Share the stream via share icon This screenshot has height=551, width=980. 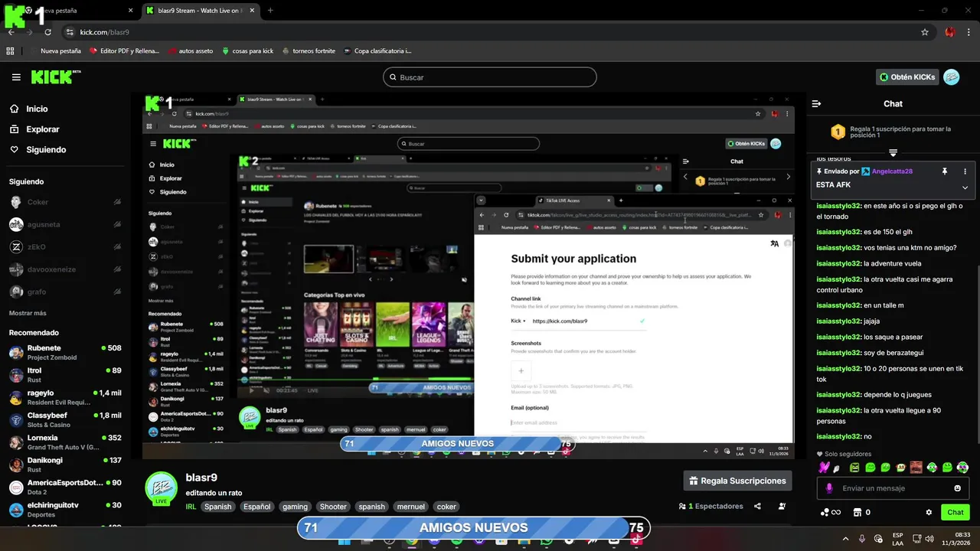(757, 506)
